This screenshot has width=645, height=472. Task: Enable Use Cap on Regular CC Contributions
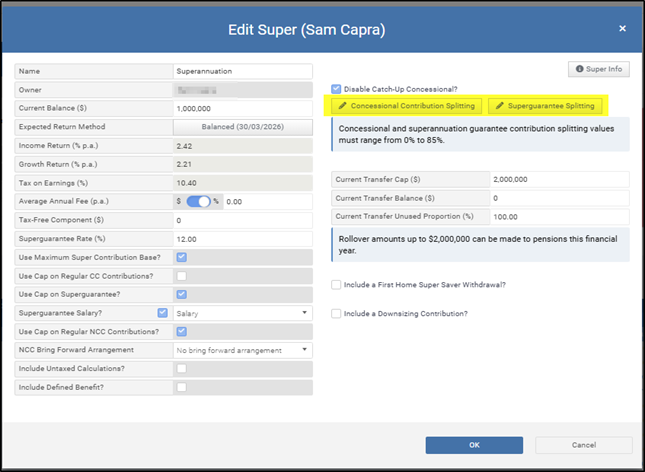coord(181,275)
